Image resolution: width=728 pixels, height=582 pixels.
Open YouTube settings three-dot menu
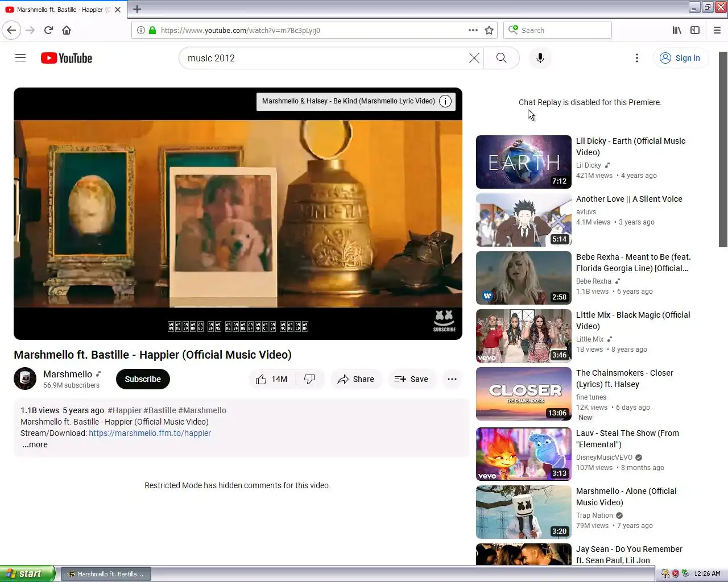click(x=637, y=58)
